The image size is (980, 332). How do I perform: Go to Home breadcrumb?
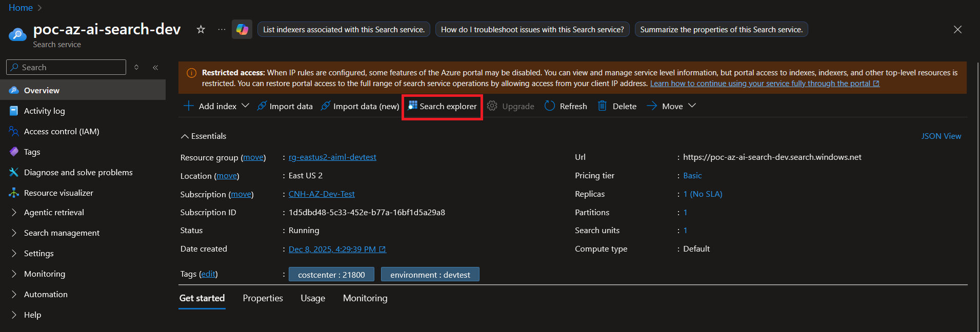21,8
